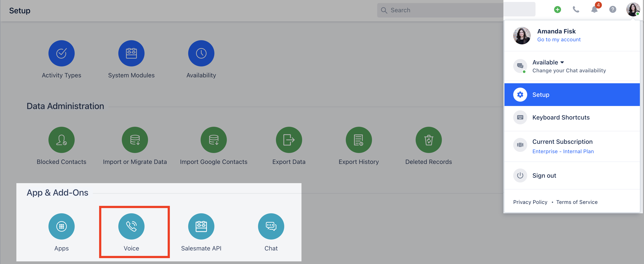Open the Voice phone icon
644x264 pixels.
(131, 226)
